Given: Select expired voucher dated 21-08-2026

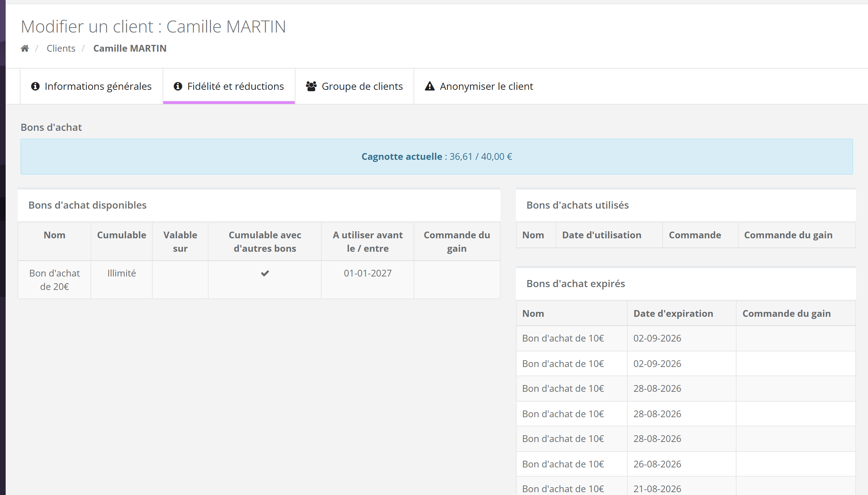Looking at the screenshot, I should [686, 488].
